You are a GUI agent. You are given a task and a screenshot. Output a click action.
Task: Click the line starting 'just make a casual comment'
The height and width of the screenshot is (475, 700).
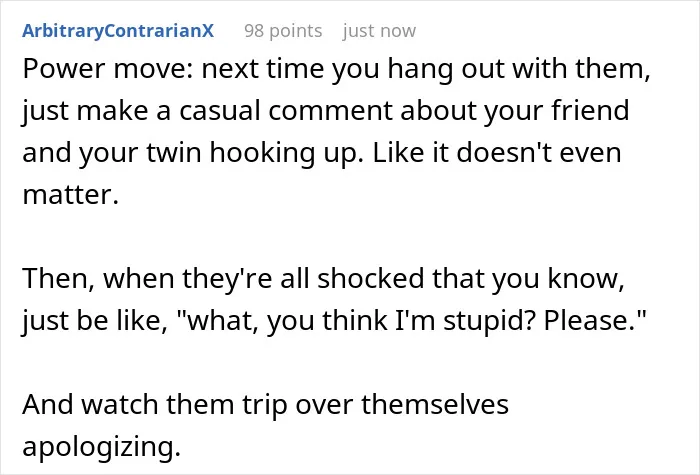[325, 111]
